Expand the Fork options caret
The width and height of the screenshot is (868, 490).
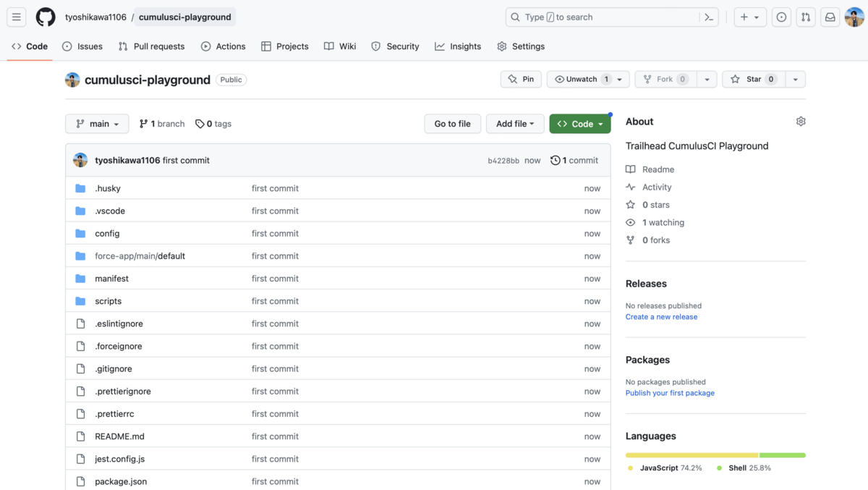click(x=707, y=79)
